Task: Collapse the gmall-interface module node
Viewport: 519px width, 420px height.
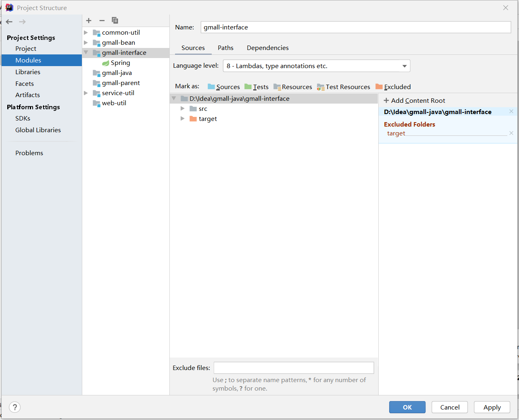Action: click(86, 52)
